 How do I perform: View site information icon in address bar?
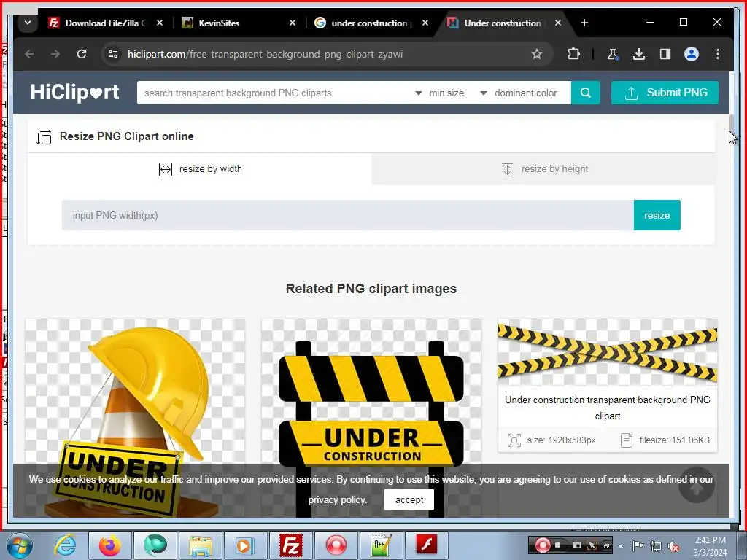pos(113,54)
